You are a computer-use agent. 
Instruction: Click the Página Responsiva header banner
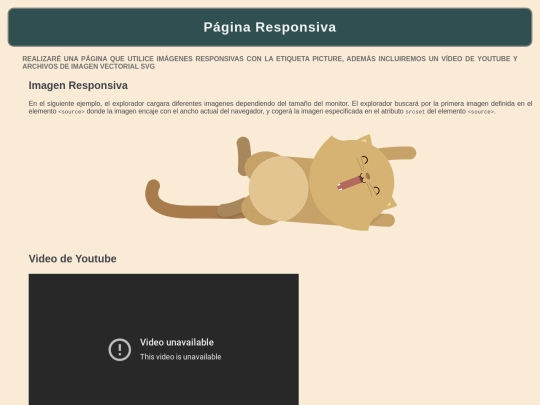[270, 27]
